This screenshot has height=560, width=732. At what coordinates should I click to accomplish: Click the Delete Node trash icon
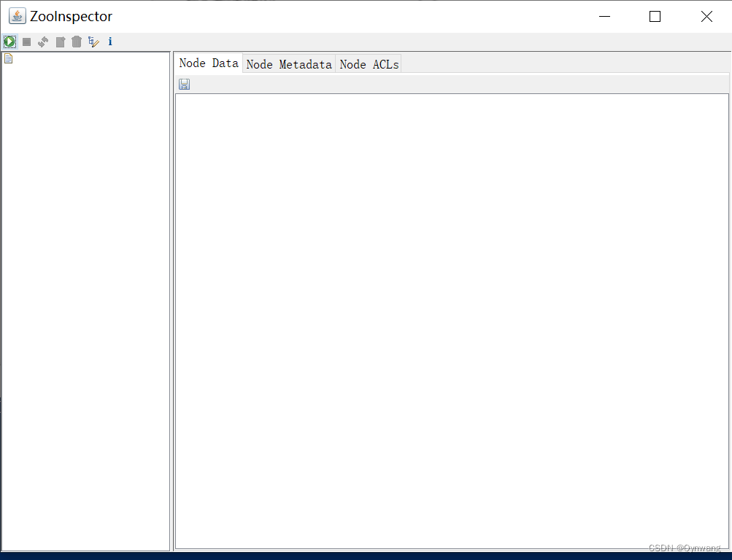point(77,42)
